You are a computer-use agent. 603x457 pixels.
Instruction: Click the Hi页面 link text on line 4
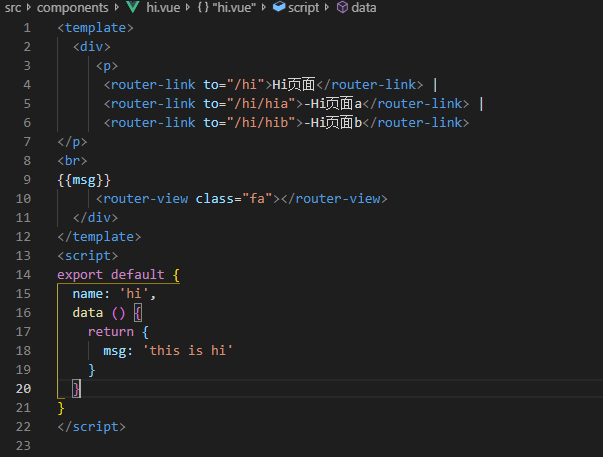294,85
